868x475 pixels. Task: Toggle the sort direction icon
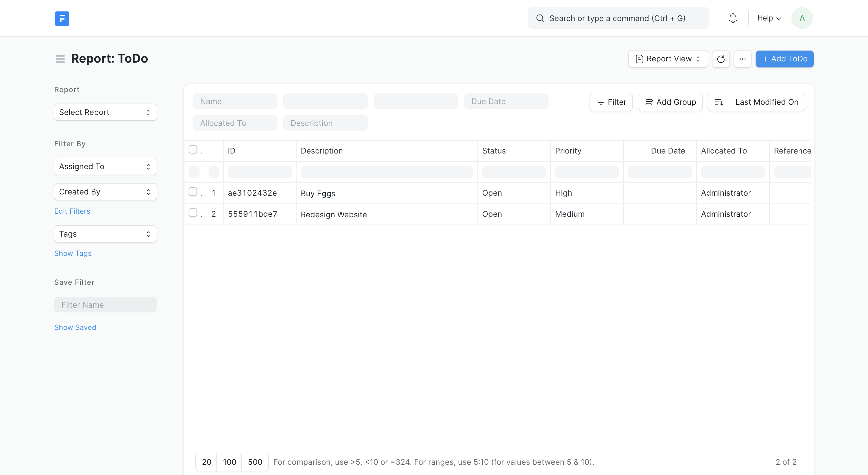(719, 102)
